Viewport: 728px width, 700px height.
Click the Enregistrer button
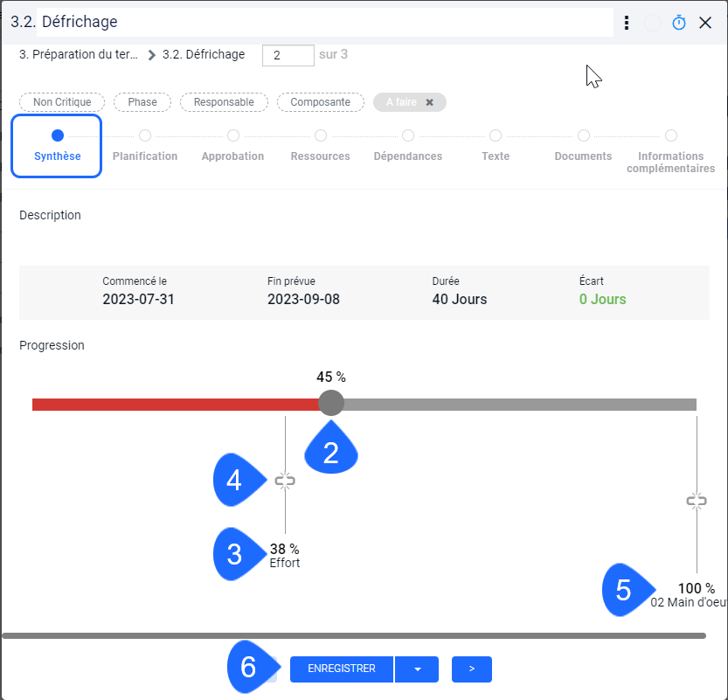point(342,669)
